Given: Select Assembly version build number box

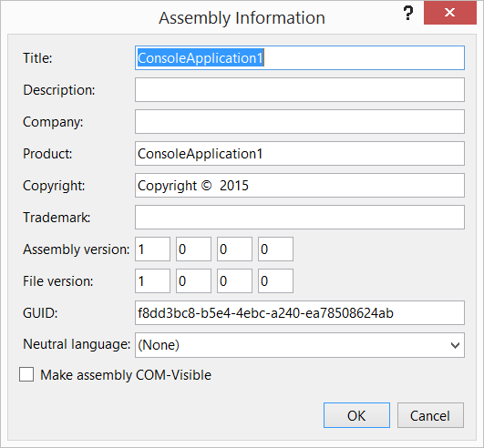Looking at the screenshot, I should pos(234,249).
